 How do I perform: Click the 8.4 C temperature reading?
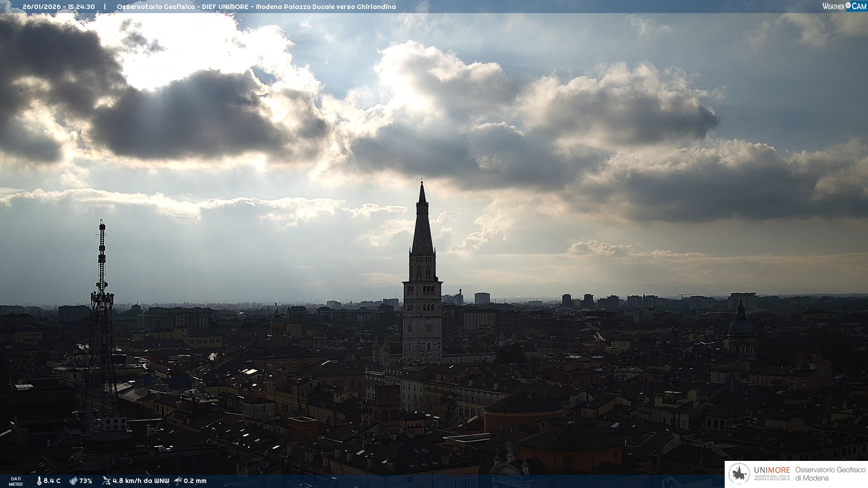(x=52, y=481)
